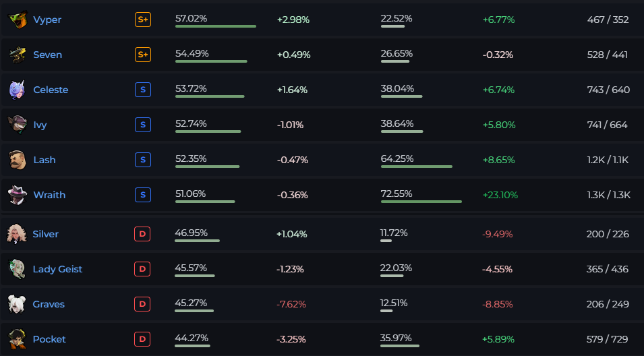Viewport: 644px width, 356px height.
Task: Click Pocket's hero portrait icon
Action: coord(17,339)
